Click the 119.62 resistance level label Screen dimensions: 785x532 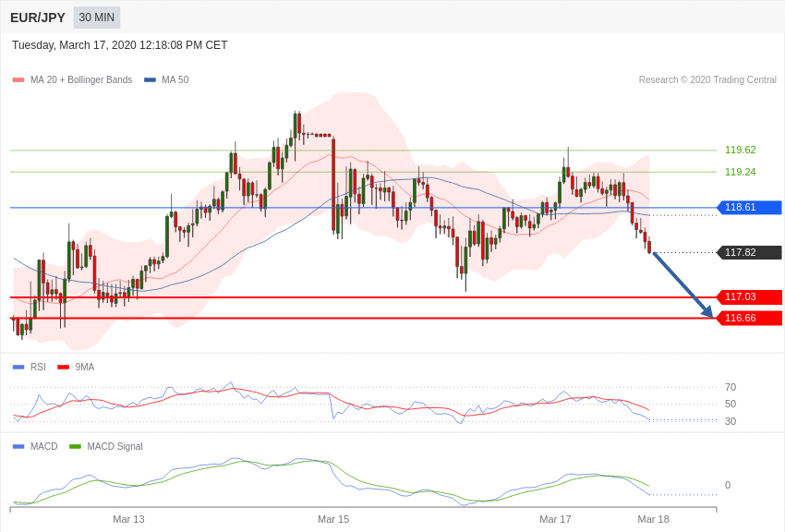(x=740, y=150)
